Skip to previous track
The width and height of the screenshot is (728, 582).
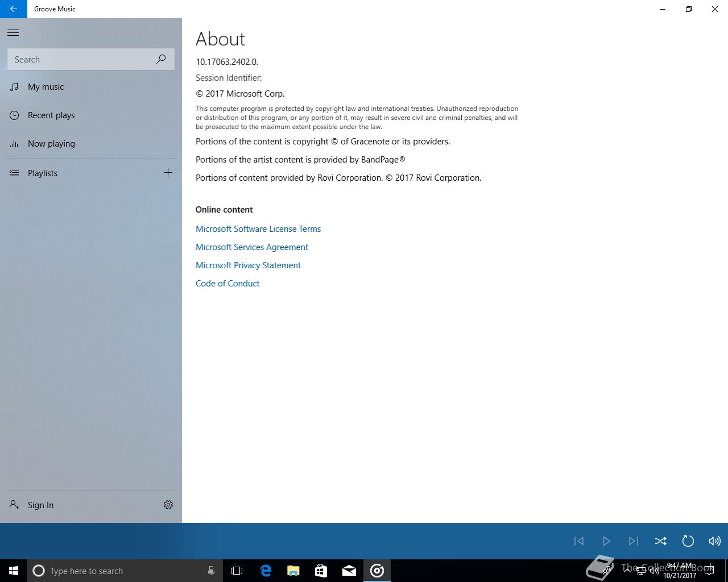[x=579, y=541]
